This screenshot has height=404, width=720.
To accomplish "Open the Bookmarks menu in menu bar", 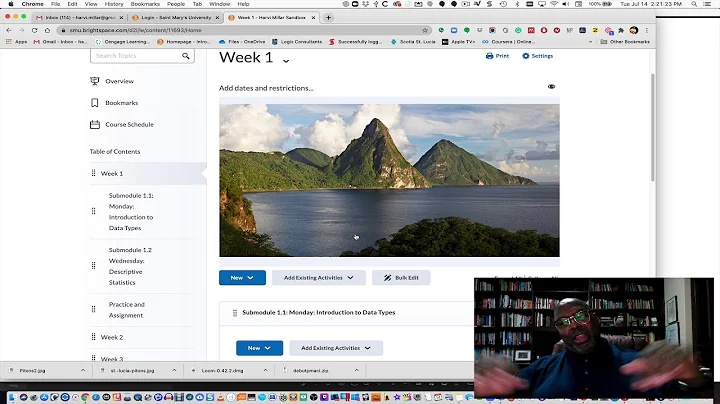I will (x=145, y=4).
